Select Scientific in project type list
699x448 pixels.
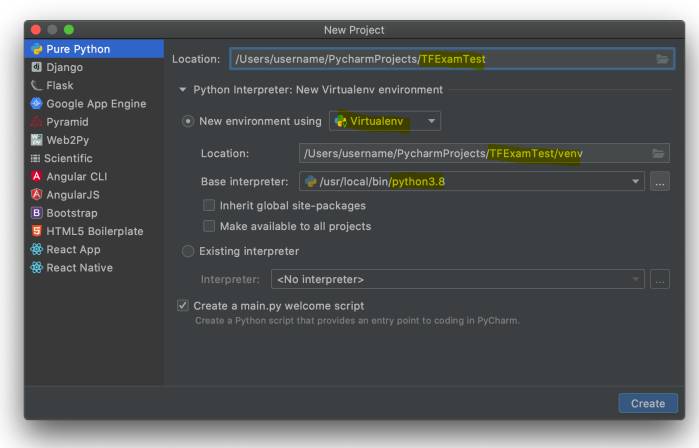[68, 158]
